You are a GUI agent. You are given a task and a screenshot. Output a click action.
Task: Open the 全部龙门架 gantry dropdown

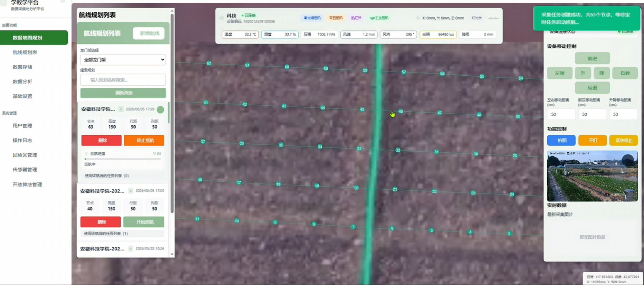(x=123, y=60)
